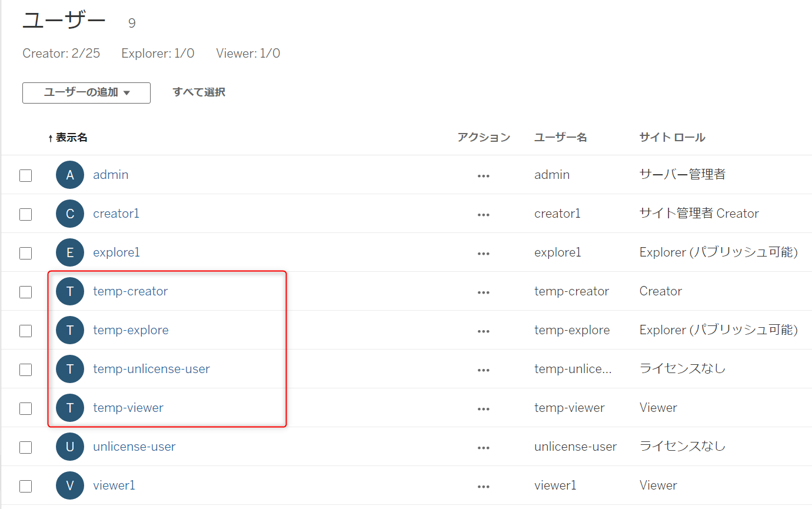The height and width of the screenshot is (509, 812).
Task: Click the temp-creator avatar icon
Action: (69, 291)
